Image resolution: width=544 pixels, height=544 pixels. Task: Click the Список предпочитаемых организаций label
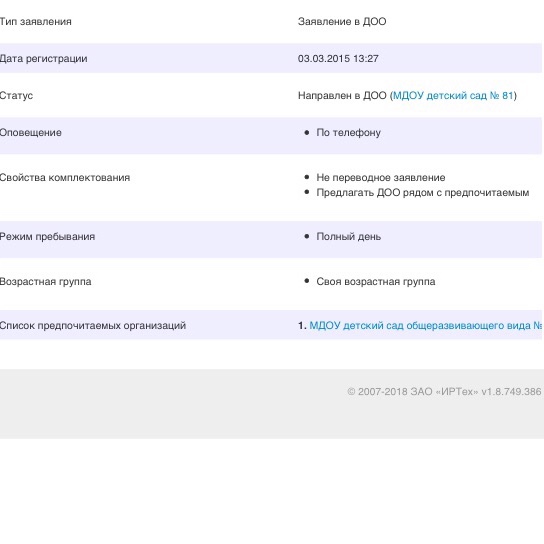93,325
